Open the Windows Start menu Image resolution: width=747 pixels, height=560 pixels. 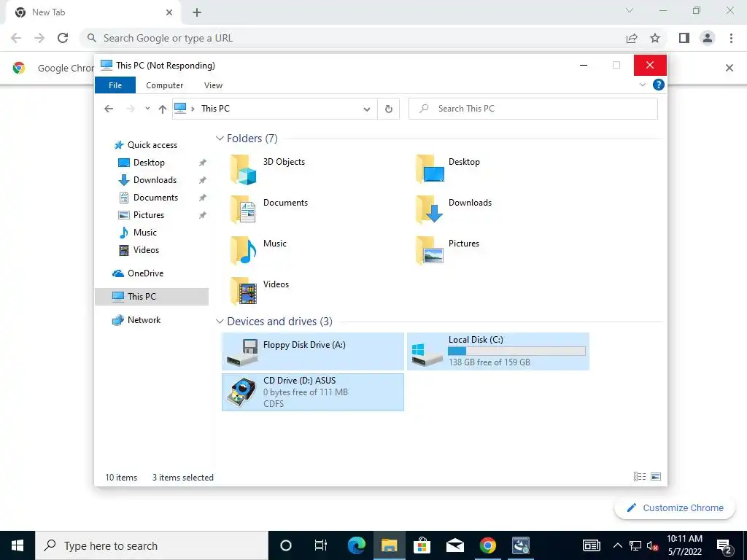(18, 545)
